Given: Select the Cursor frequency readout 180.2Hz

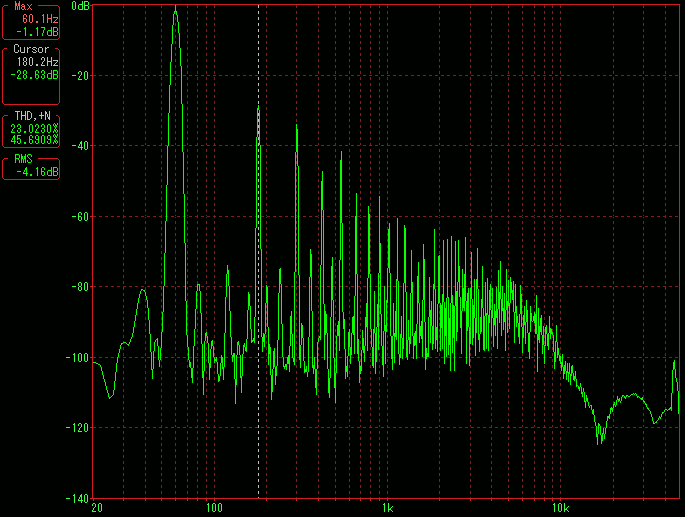Looking at the screenshot, I should click(38, 62).
